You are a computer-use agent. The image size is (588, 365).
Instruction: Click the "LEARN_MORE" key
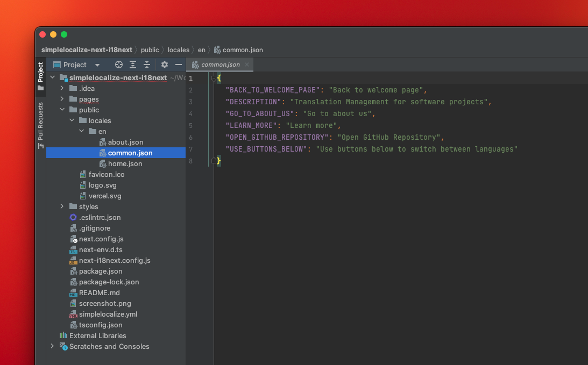tap(251, 126)
